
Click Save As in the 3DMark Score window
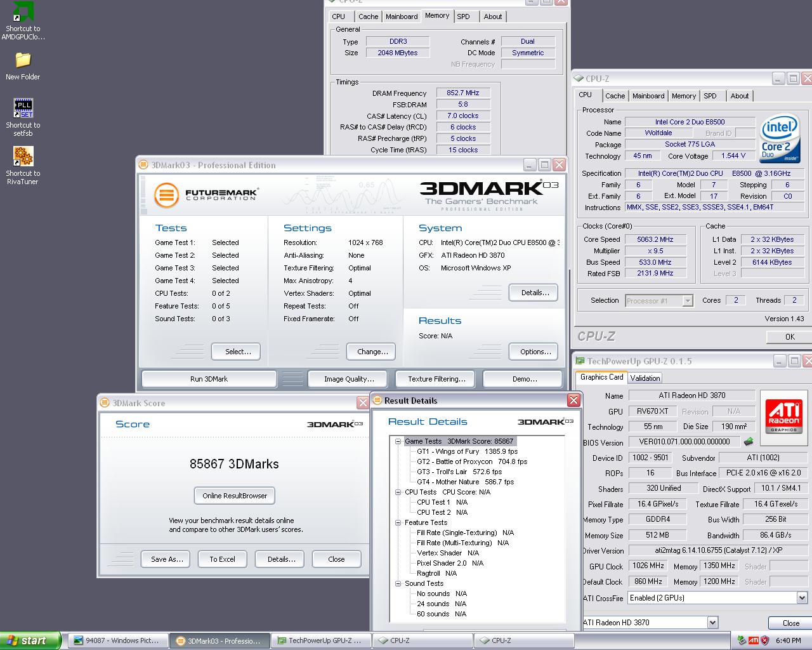[x=167, y=559]
